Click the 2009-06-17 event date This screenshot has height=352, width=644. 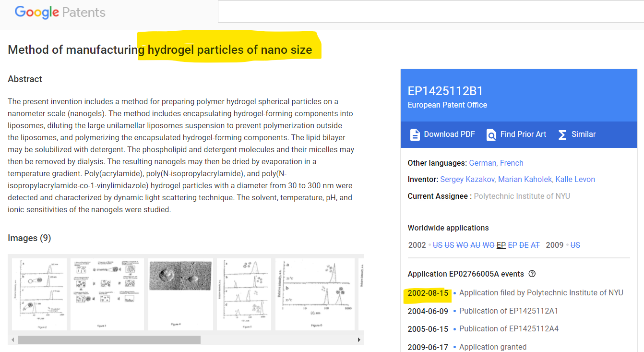pyautogui.click(x=428, y=347)
